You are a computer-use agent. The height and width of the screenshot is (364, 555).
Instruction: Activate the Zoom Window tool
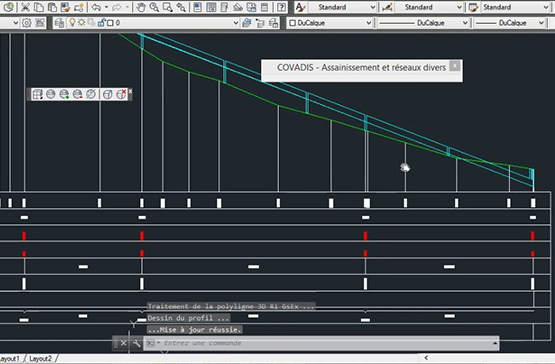pyautogui.click(x=167, y=7)
